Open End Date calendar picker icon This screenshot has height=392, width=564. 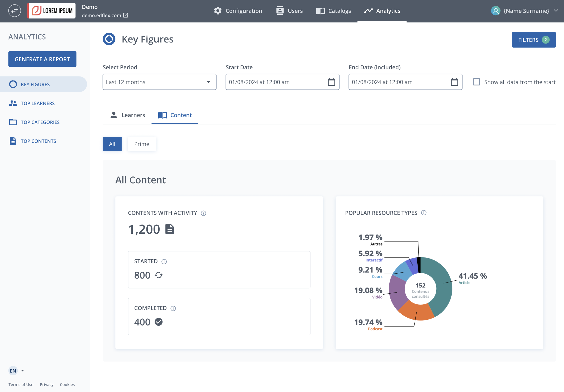click(454, 82)
